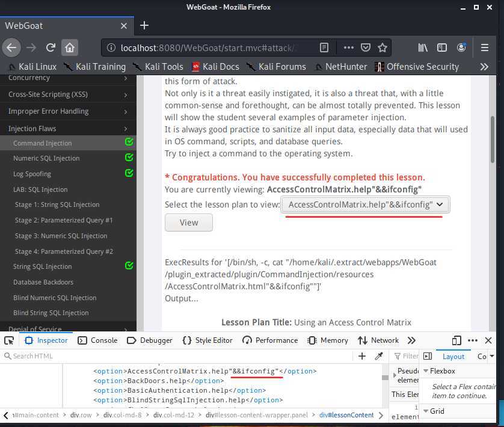
Task: Open Kali Forums bookmark
Action: pyautogui.click(x=276, y=67)
